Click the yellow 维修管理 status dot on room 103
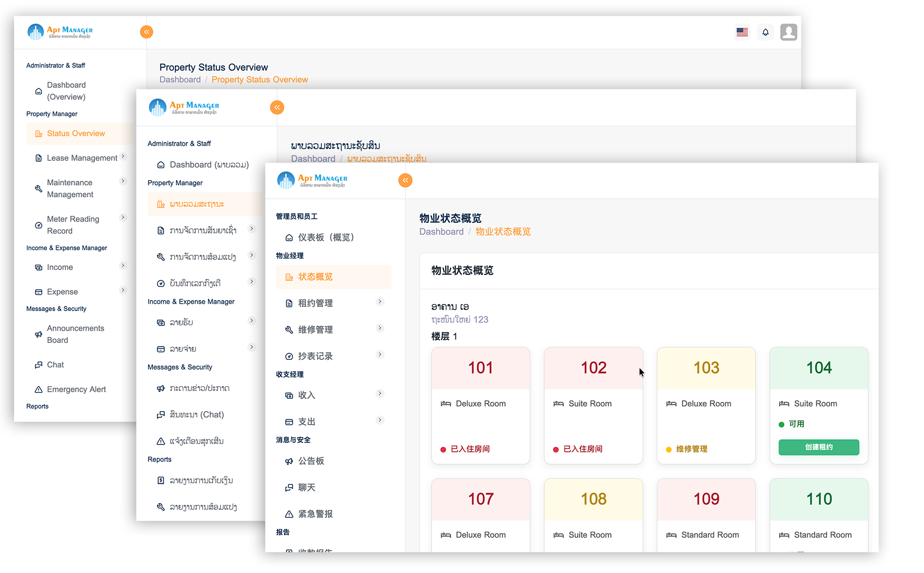Screen dimensions: 924x573 click(x=668, y=449)
